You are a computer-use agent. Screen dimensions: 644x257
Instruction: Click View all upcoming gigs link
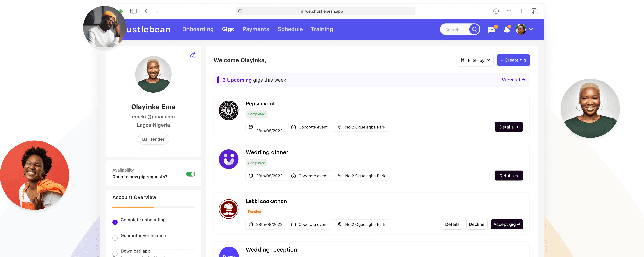(x=514, y=80)
